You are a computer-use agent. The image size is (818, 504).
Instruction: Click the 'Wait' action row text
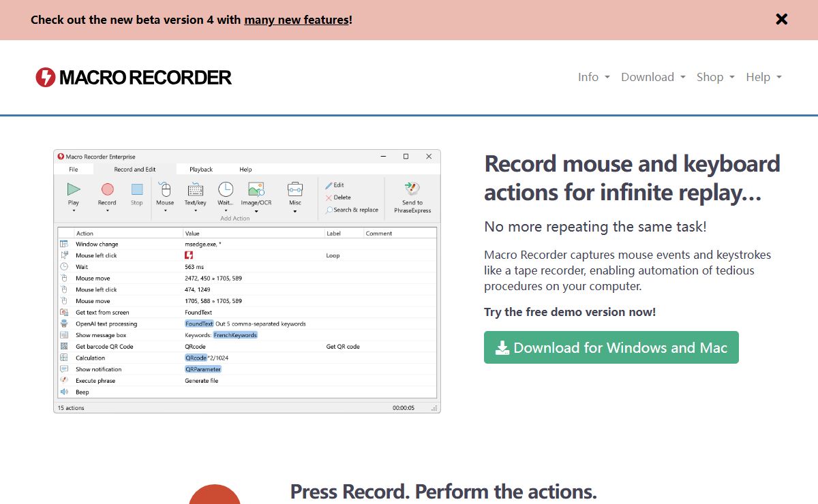(82, 267)
